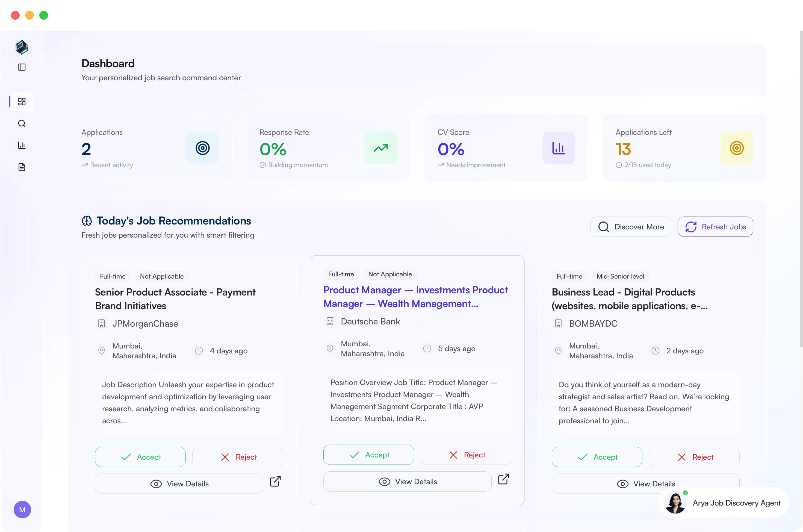Select the Dashboard grid icon in the sidebar
803x532 pixels.
(22, 101)
